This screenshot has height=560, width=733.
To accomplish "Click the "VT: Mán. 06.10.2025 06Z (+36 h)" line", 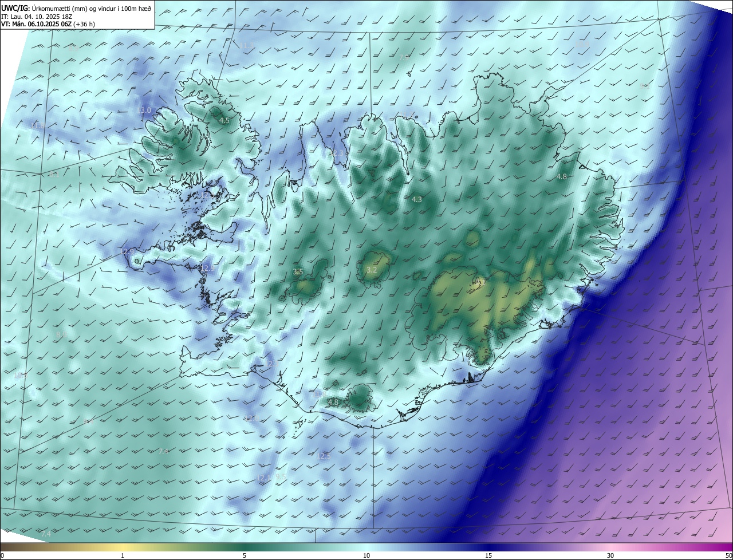I will pyautogui.click(x=48, y=24).
